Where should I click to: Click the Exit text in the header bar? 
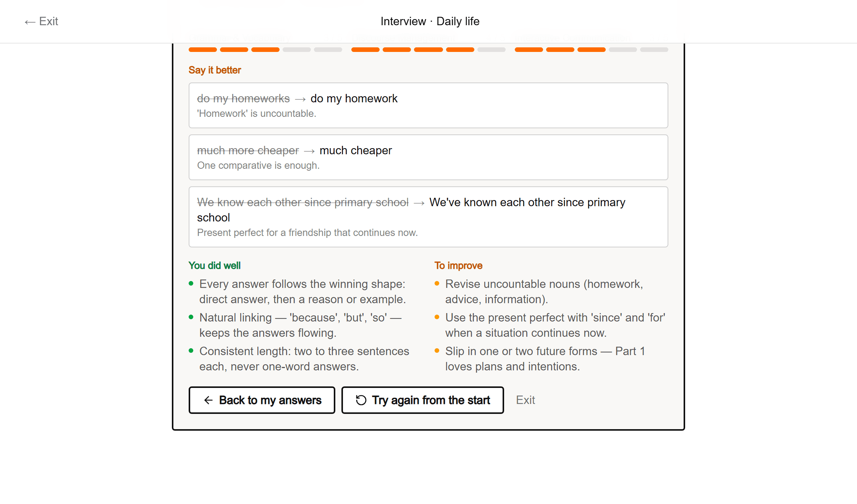tap(49, 21)
